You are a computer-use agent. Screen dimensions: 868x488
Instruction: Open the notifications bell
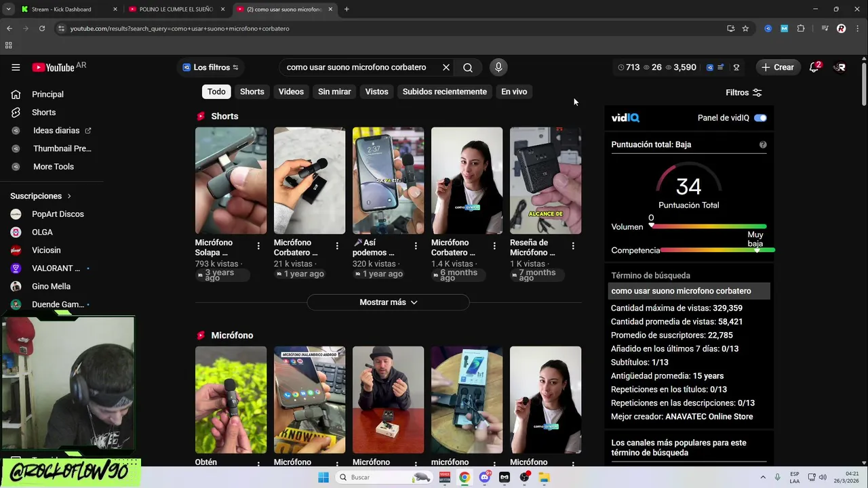click(814, 67)
